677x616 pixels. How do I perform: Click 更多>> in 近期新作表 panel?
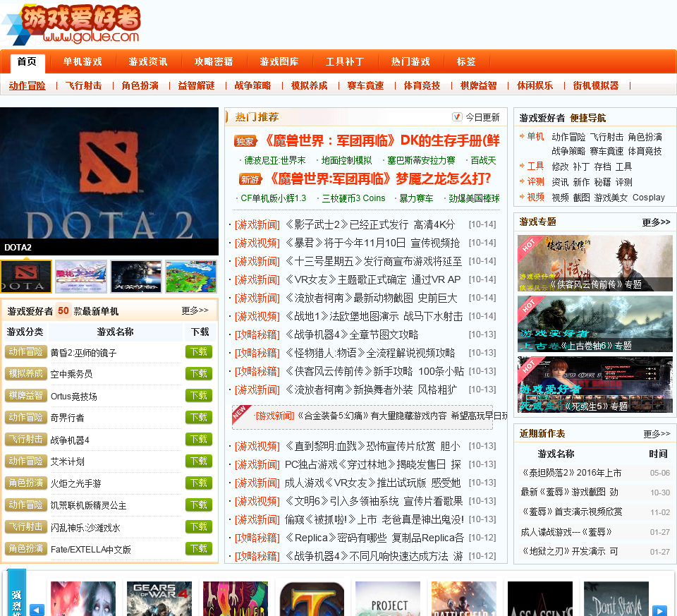point(657,434)
